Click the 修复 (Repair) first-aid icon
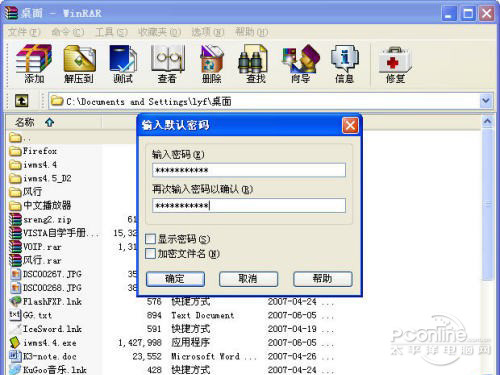The image size is (500, 375). click(395, 60)
